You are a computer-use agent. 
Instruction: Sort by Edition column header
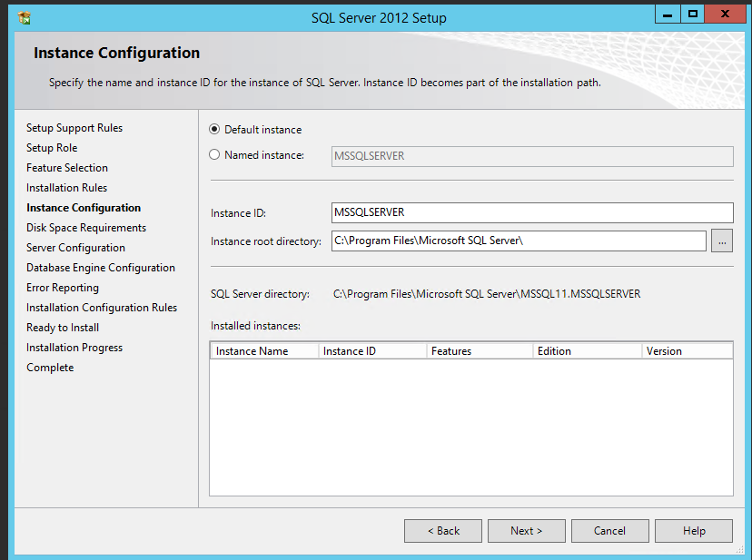[x=588, y=351]
